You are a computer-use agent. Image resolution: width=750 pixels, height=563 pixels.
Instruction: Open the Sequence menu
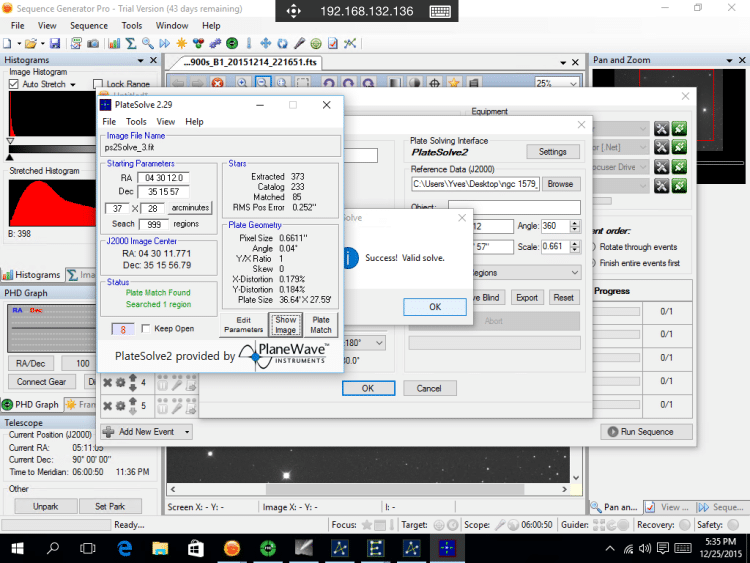(89, 26)
